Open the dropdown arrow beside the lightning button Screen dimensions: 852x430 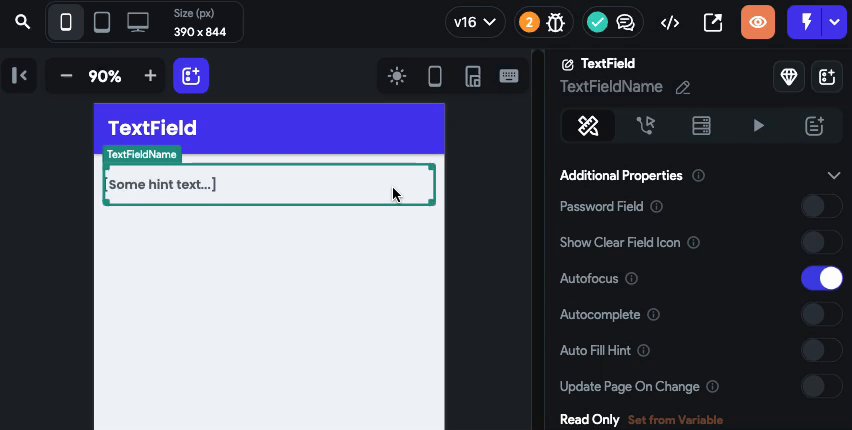tap(835, 22)
